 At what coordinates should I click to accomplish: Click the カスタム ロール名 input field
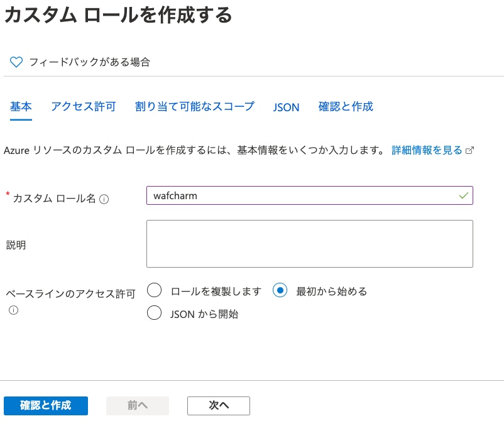pos(302,196)
